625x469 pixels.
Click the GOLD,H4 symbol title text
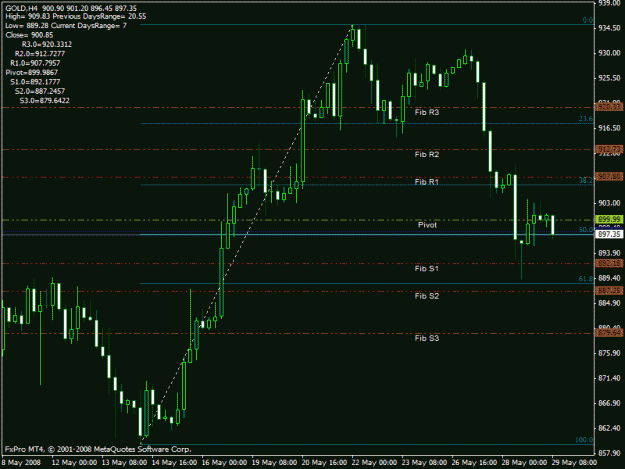(22, 8)
